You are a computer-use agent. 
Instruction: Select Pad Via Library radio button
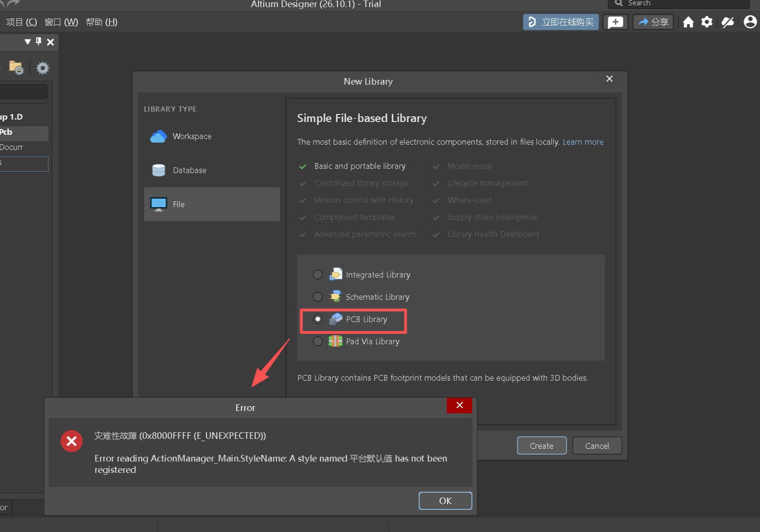point(318,341)
